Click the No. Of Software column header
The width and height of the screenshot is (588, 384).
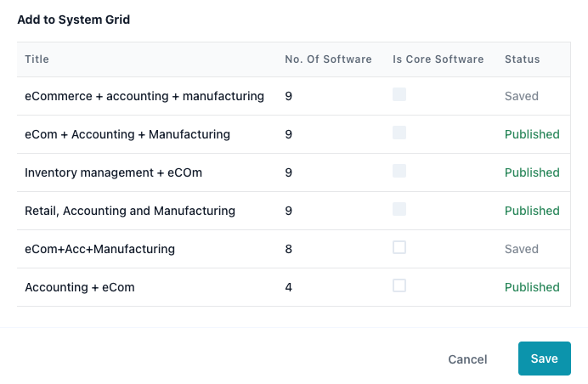point(328,59)
